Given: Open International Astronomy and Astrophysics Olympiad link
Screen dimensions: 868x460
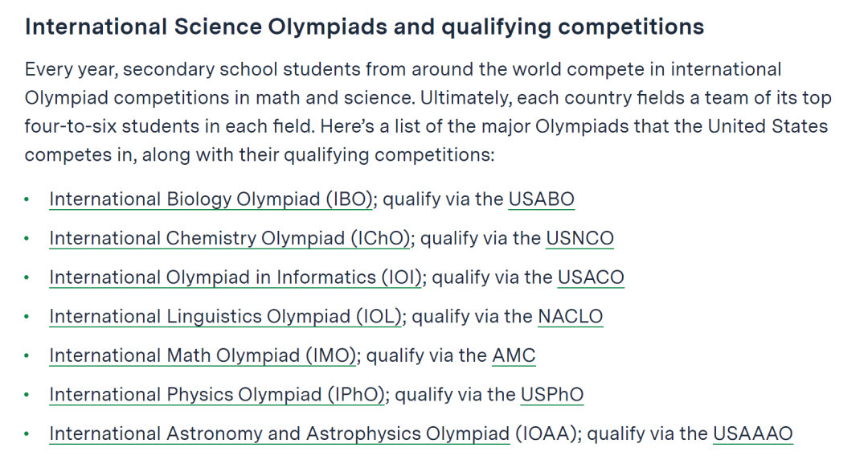Looking at the screenshot, I should coord(279,434).
